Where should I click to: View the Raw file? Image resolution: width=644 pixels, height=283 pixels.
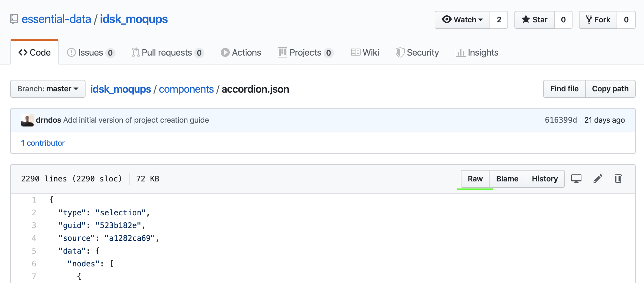tap(475, 179)
